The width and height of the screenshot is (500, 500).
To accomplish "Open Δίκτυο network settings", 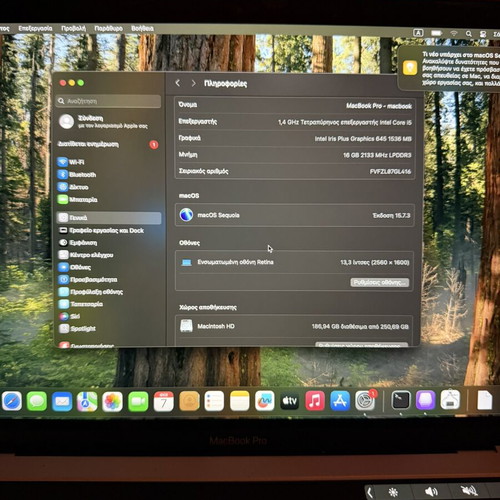I will tap(108, 187).
